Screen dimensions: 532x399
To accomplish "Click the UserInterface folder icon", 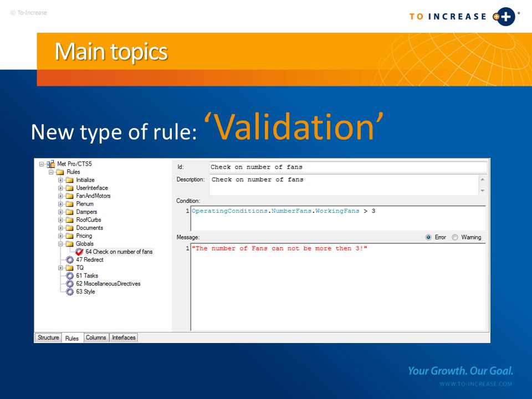I will click(70, 188).
